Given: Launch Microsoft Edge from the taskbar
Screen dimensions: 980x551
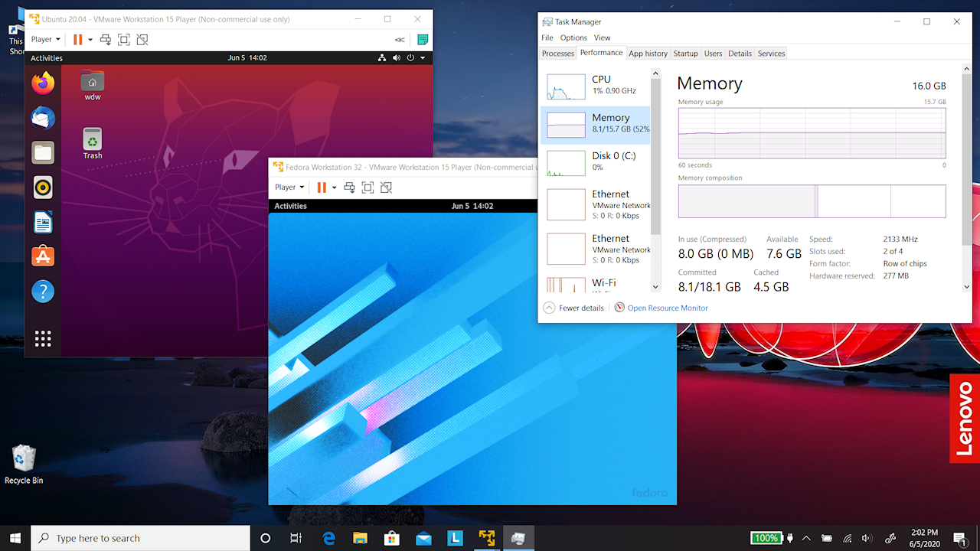Looking at the screenshot, I should point(329,538).
